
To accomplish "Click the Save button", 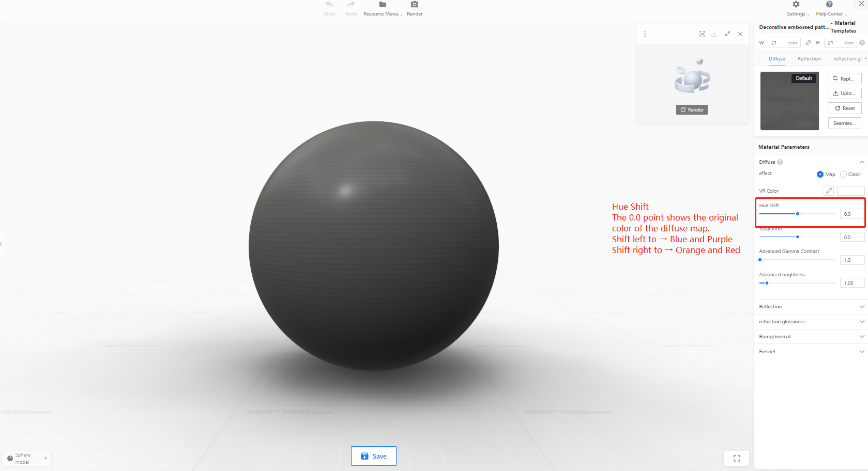I will click(374, 456).
